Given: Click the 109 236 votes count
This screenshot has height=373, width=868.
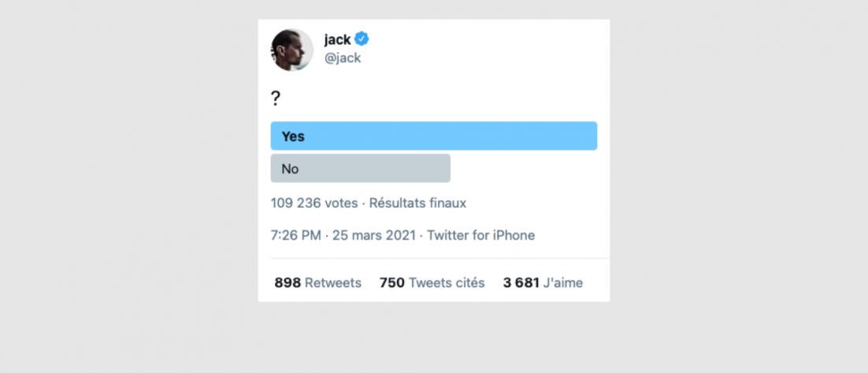Looking at the screenshot, I should click(x=313, y=203).
